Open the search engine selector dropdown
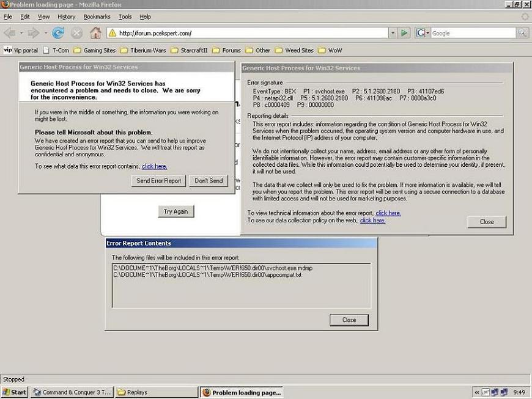The width and height of the screenshot is (532, 399). click(423, 33)
